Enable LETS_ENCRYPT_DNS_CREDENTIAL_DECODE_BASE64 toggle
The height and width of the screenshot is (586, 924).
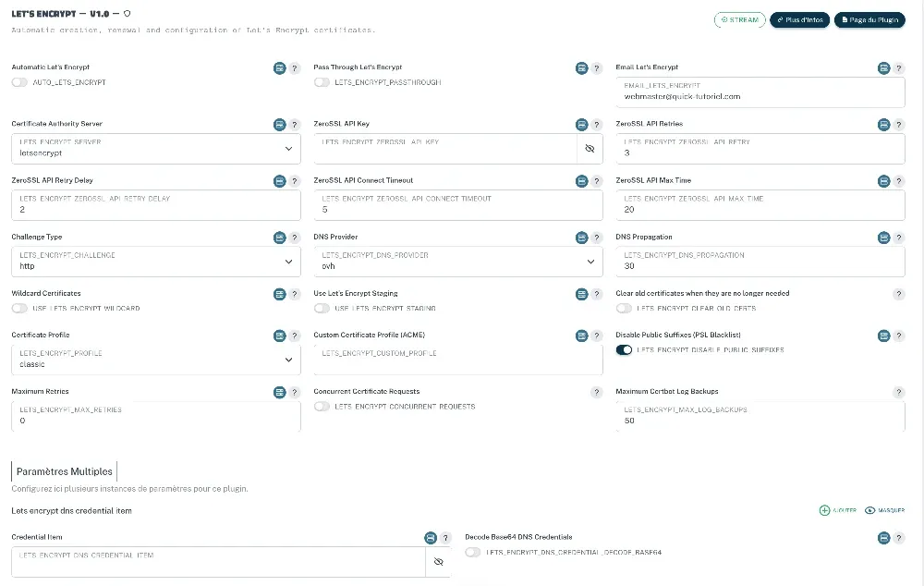click(x=472, y=553)
